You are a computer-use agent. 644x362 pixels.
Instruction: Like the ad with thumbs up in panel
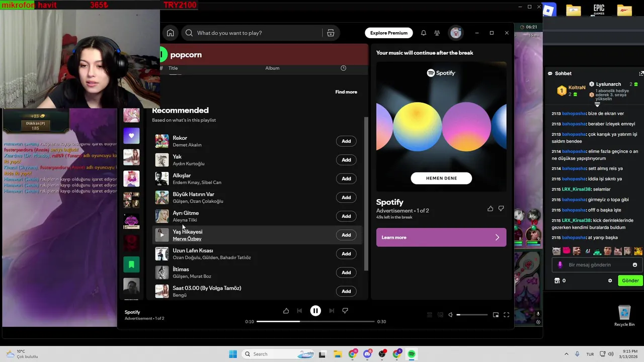pos(490,208)
